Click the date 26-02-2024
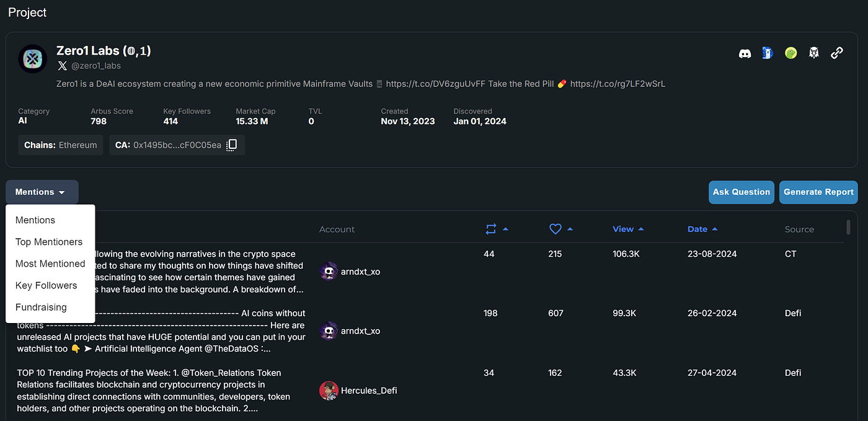This screenshot has height=421, width=868. [x=712, y=313]
